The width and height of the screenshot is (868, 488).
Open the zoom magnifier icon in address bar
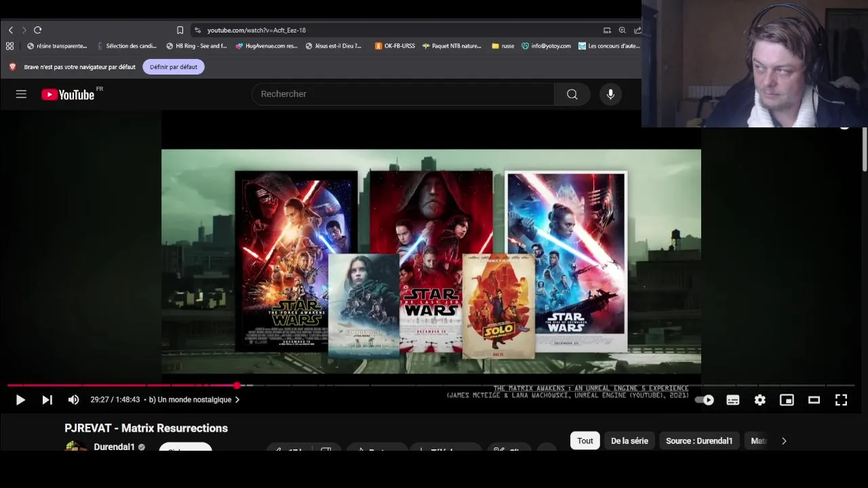pos(622,30)
